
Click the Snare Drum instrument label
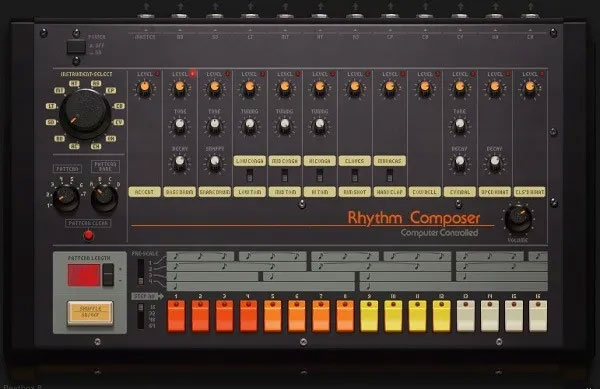tap(215, 192)
